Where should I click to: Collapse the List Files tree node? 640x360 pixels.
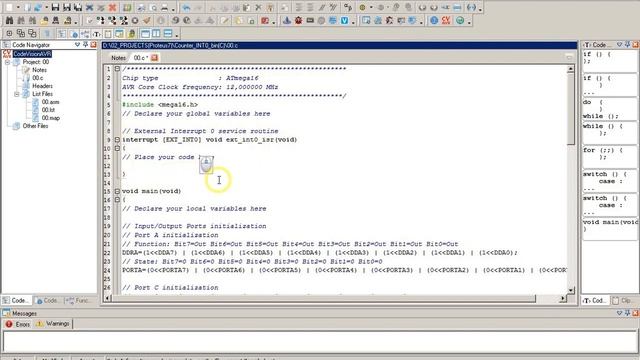pyautogui.click(x=17, y=94)
